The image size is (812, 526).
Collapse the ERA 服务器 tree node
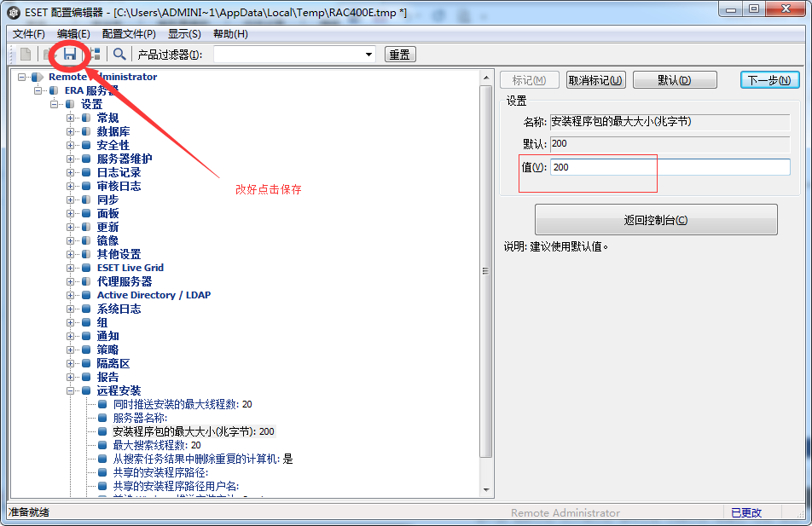tap(38, 90)
